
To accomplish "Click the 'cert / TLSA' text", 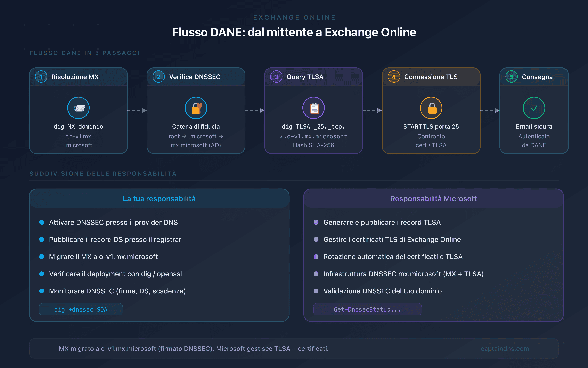I will pos(431,145).
